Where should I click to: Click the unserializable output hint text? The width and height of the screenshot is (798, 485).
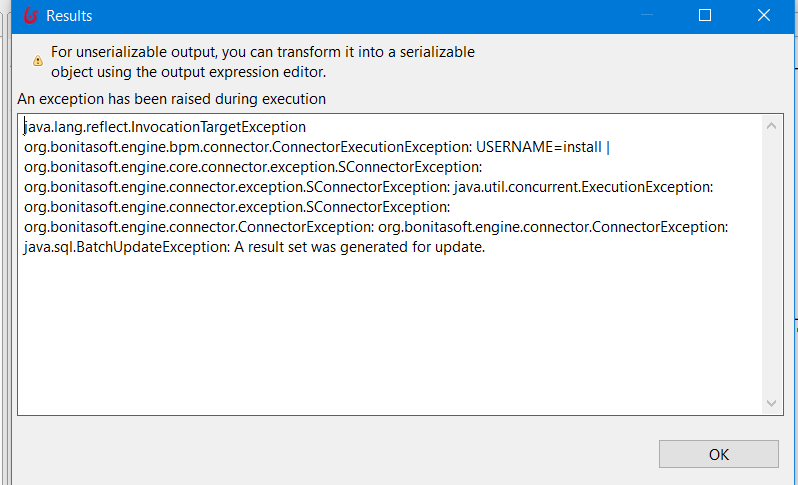263,52
